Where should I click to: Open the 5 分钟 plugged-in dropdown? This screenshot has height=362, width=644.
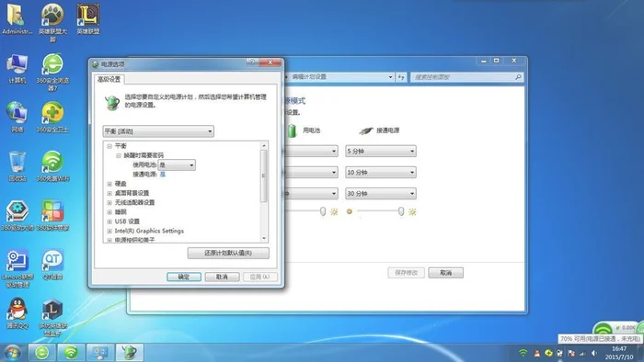tap(380, 152)
